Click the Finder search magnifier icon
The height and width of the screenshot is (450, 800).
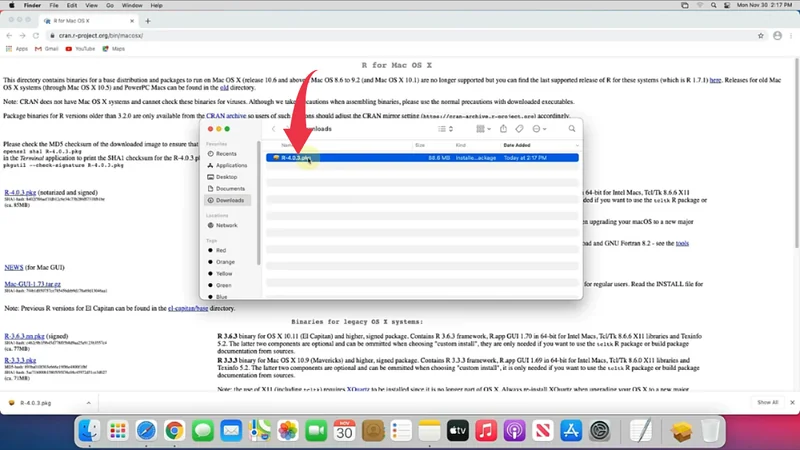(x=571, y=129)
